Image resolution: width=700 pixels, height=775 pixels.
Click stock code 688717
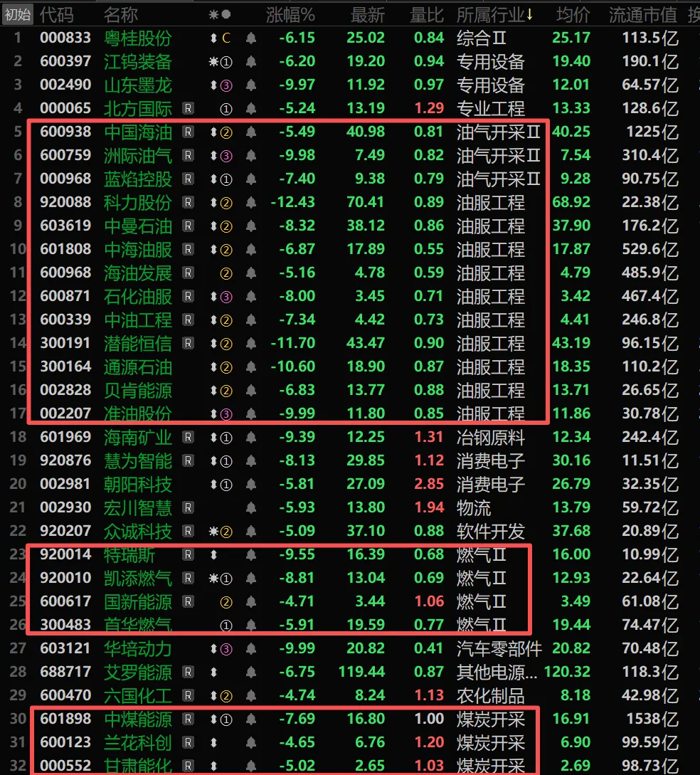[65, 673]
